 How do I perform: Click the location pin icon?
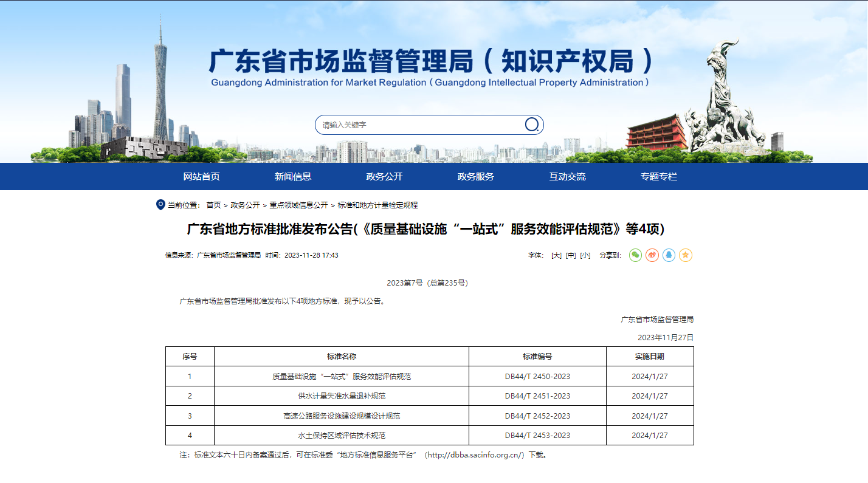(160, 205)
